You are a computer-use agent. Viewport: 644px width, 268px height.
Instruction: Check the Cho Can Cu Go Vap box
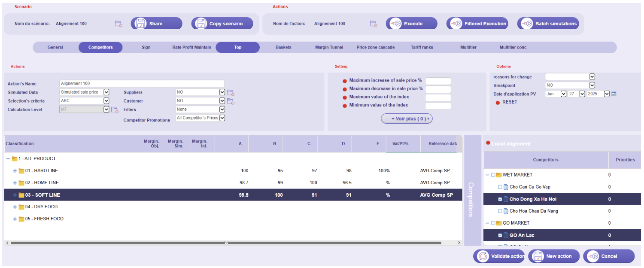point(500,187)
